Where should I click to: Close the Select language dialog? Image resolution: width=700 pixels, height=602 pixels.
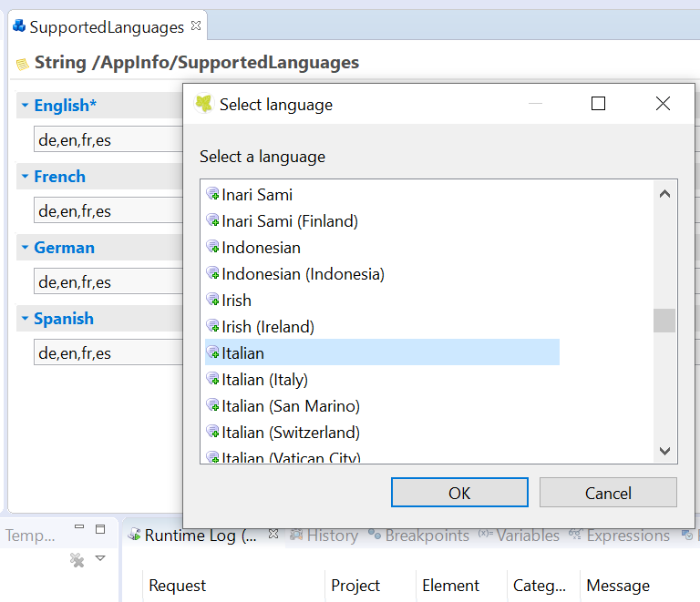coord(663,104)
